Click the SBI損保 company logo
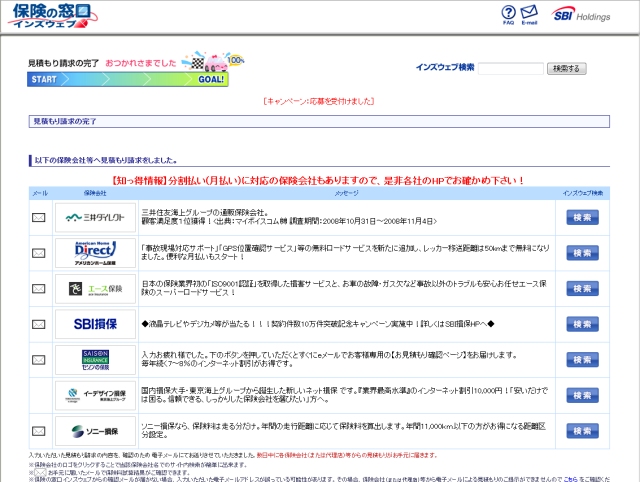640x482 pixels. (96, 324)
